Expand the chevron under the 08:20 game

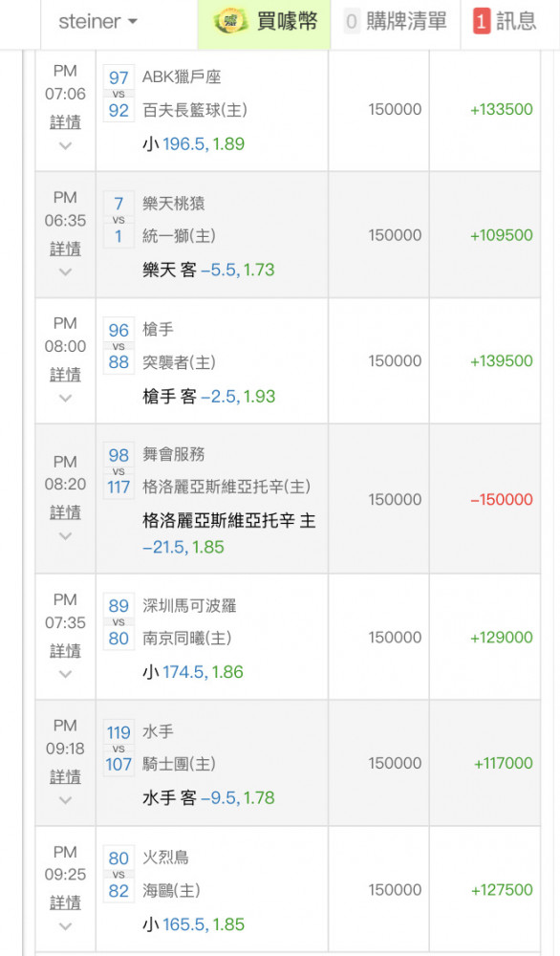[65, 536]
